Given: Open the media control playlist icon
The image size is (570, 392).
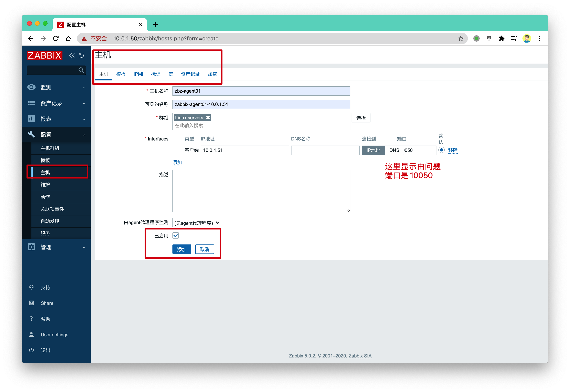Looking at the screenshot, I should click(x=514, y=39).
